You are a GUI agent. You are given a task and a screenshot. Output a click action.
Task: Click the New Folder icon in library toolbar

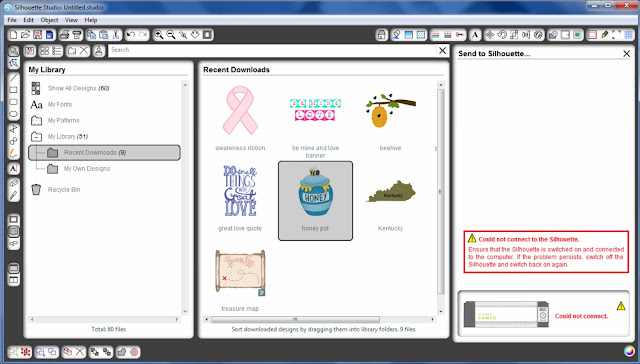[72, 51]
